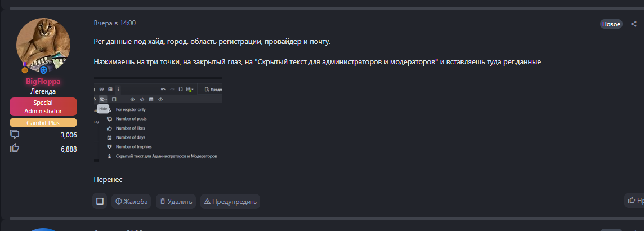This screenshot has height=231, width=644.
Task: Click the Special Administrator banner
Action: 43,106
